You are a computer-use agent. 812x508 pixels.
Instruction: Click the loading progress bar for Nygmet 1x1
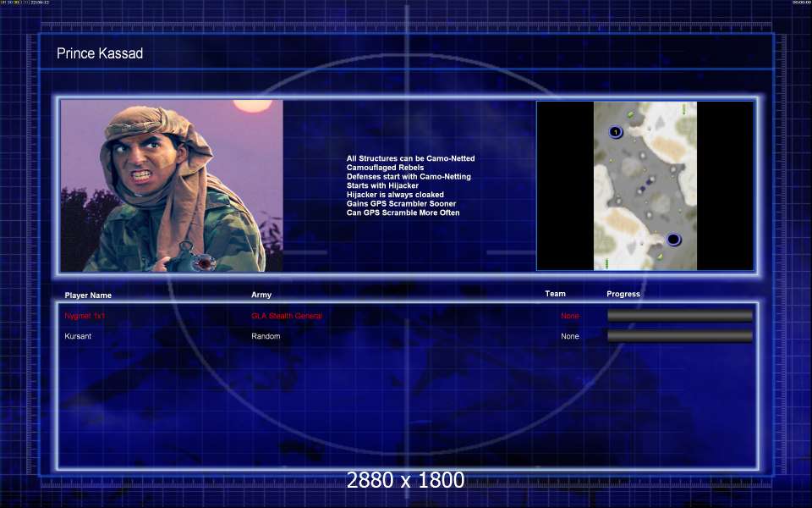(x=680, y=316)
